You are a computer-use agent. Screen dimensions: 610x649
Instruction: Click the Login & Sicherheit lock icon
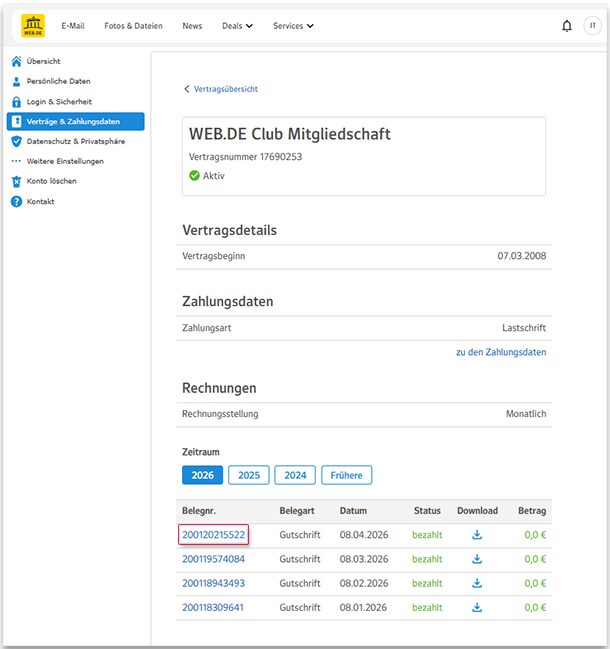point(16,102)
